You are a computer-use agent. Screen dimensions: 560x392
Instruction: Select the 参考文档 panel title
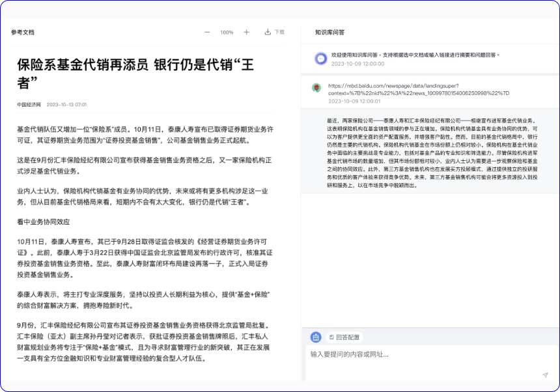(x=23, y=32)
